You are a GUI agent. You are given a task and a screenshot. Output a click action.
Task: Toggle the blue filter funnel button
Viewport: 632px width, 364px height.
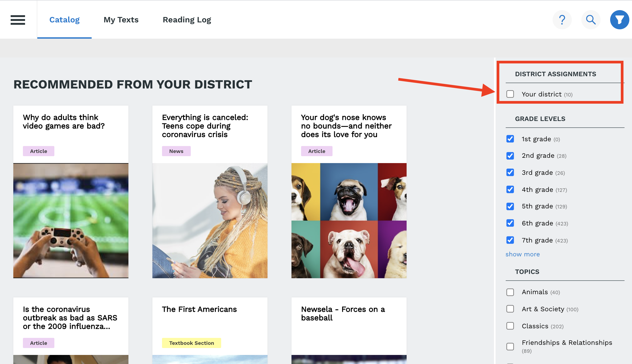(x=619, y=20)
